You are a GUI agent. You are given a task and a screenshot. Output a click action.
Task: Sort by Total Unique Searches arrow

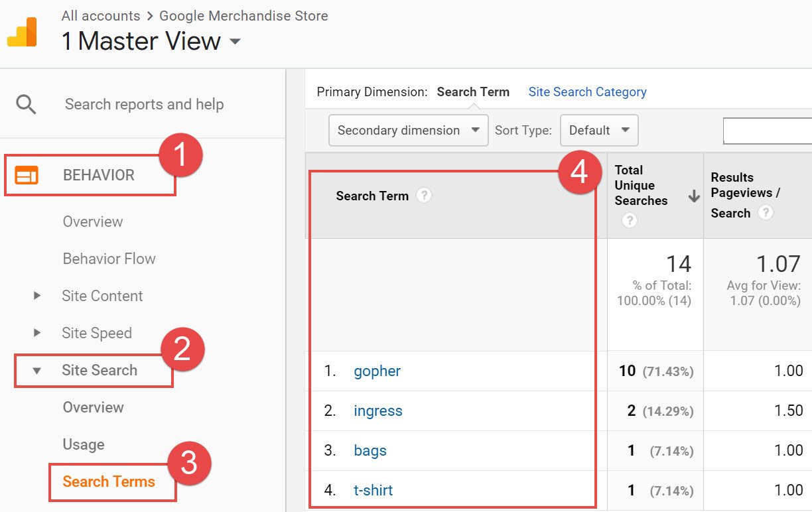pyautogui.click(x=694, y=196)
